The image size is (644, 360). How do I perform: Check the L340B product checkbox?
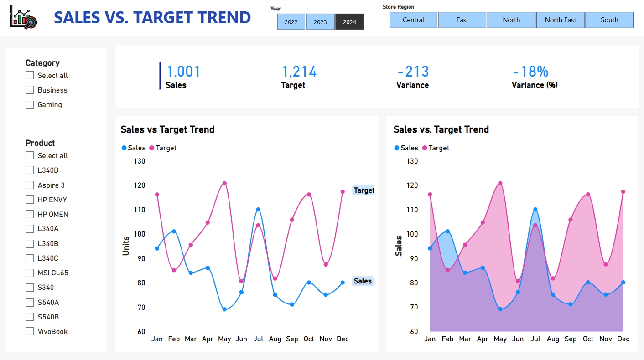pyautogui.click(x=30, y=244)
